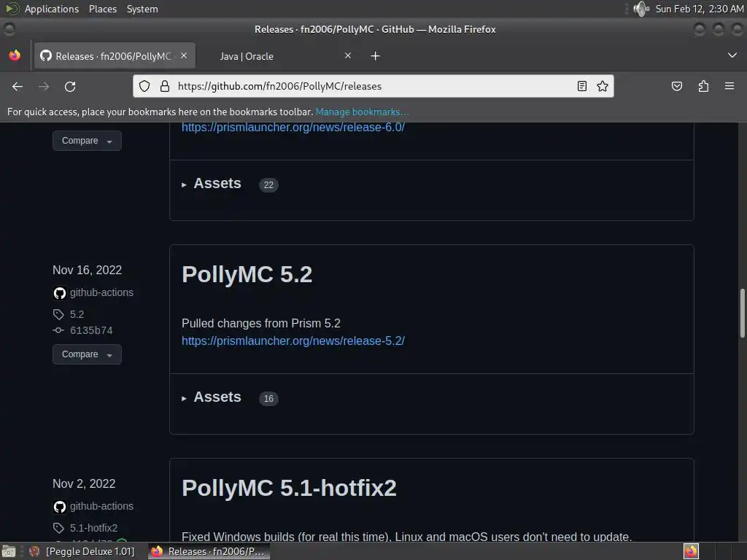Click the tag icon beside 5.1-hotfix2

tap(58, 528)
